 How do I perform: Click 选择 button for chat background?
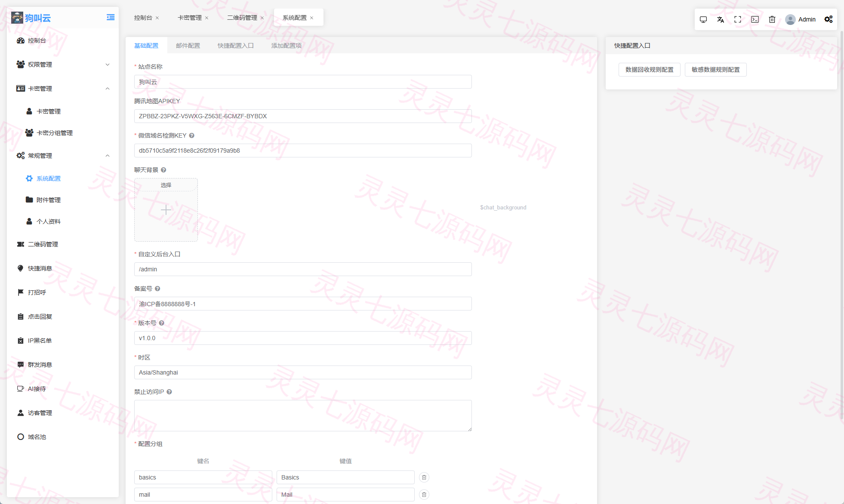[x=166, y=185]
